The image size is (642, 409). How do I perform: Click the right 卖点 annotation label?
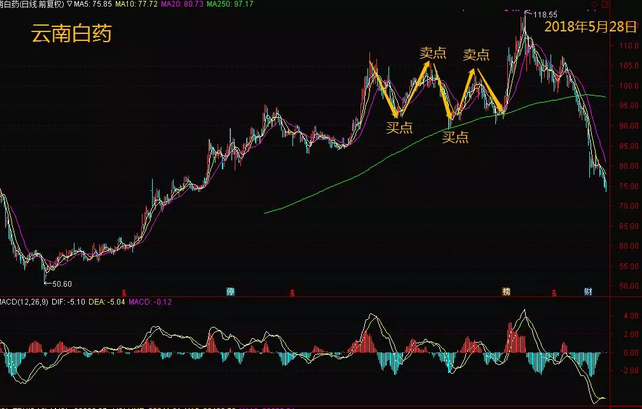point(477,55)
